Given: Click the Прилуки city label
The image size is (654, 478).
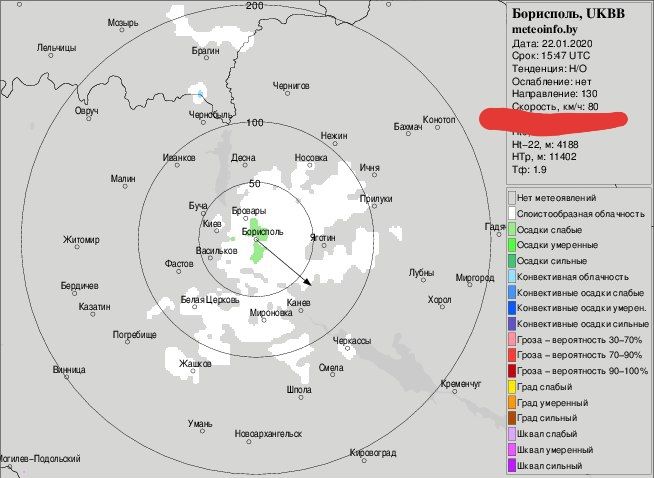Looking at the screenshot, I should point(376,199).
